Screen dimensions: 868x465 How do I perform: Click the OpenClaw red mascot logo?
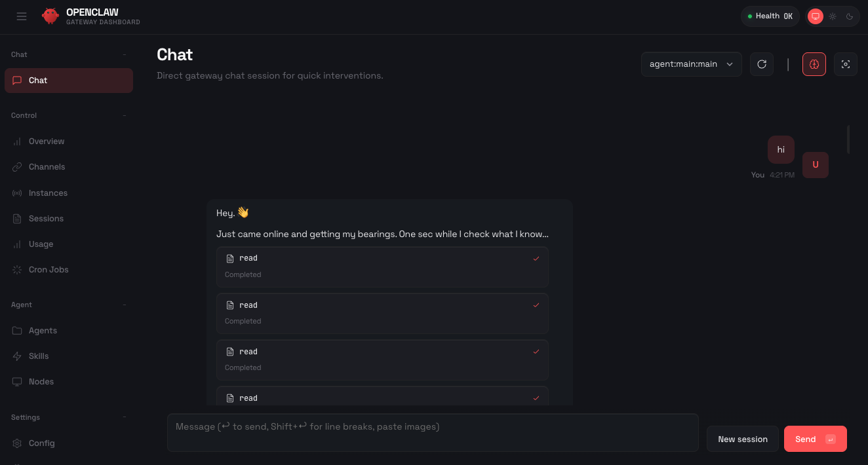(x=50, y=16)
